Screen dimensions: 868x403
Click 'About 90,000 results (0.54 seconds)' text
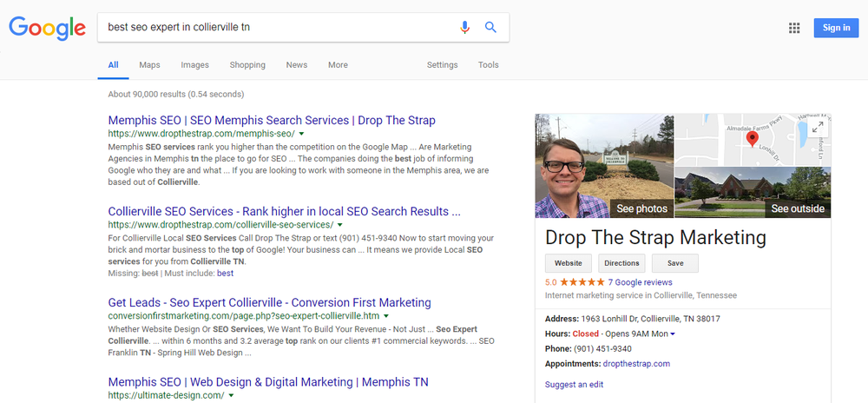(176, 94)
